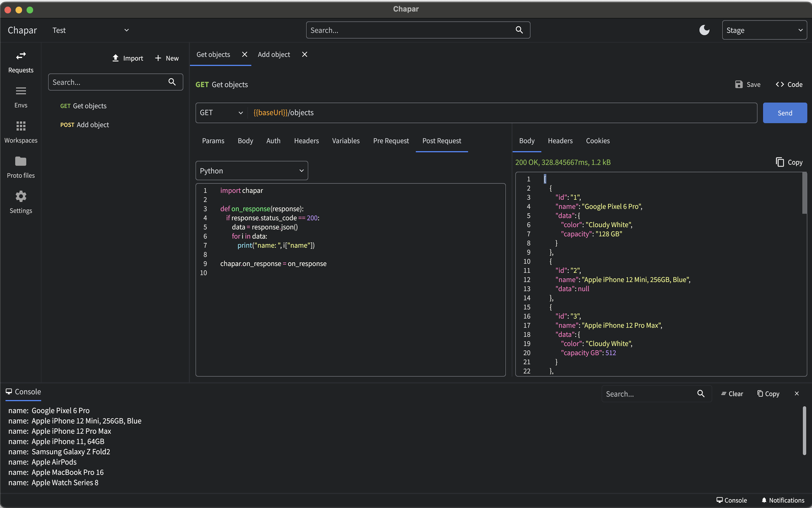Screen dimensions: 812x508
Task: Select the response Body tab
Action: click(x=526, y=141)
